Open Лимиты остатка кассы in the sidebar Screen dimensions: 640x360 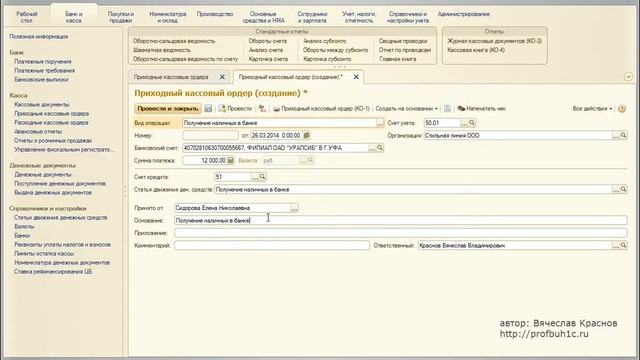[44, 253]
